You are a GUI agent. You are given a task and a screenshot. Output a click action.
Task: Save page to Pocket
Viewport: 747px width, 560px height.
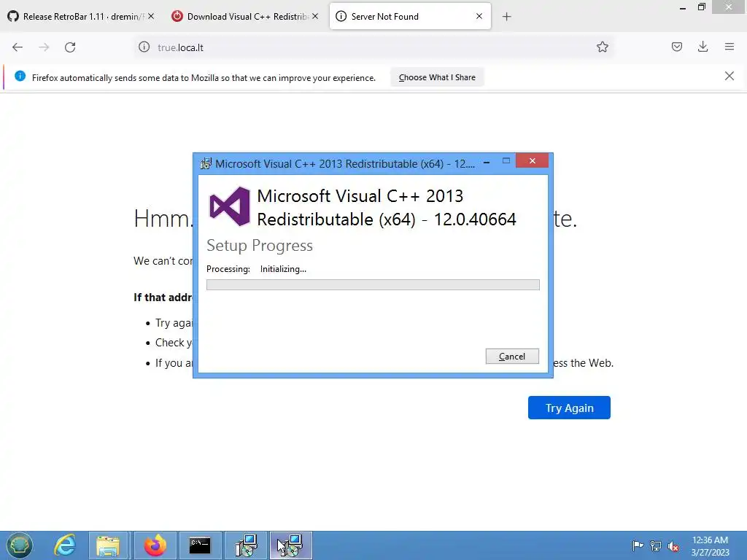pos(676,47)
